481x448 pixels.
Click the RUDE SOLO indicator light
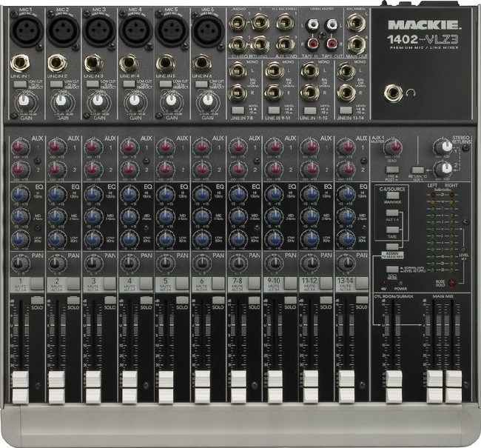(451, 282)
